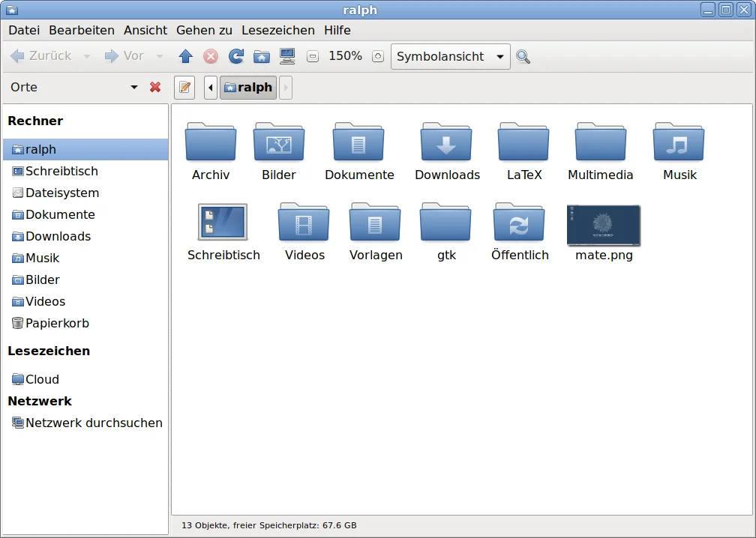Viewport: 756px width, 538px height.
Task: Go up to the parent folder
Action: coord(185,55)
